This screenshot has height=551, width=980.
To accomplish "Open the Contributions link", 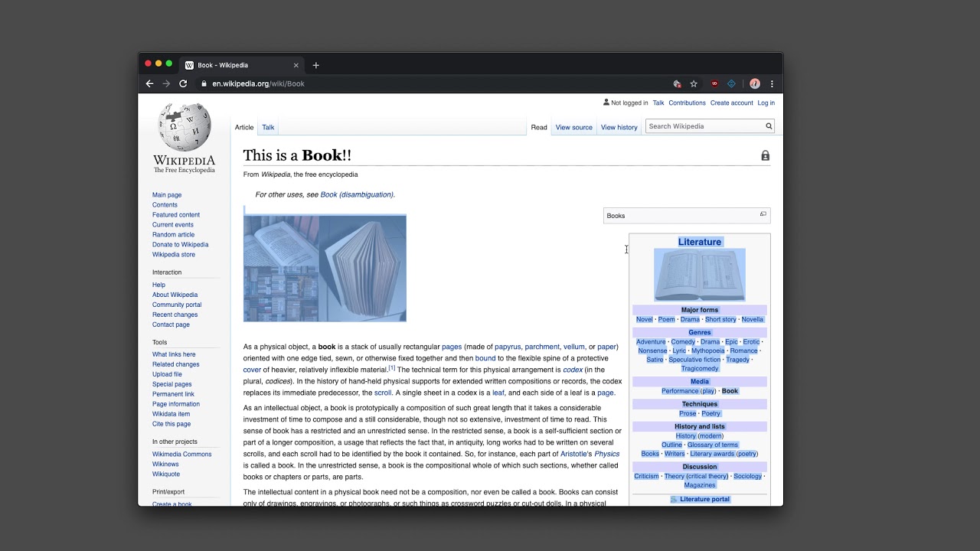I will [687, 103].
